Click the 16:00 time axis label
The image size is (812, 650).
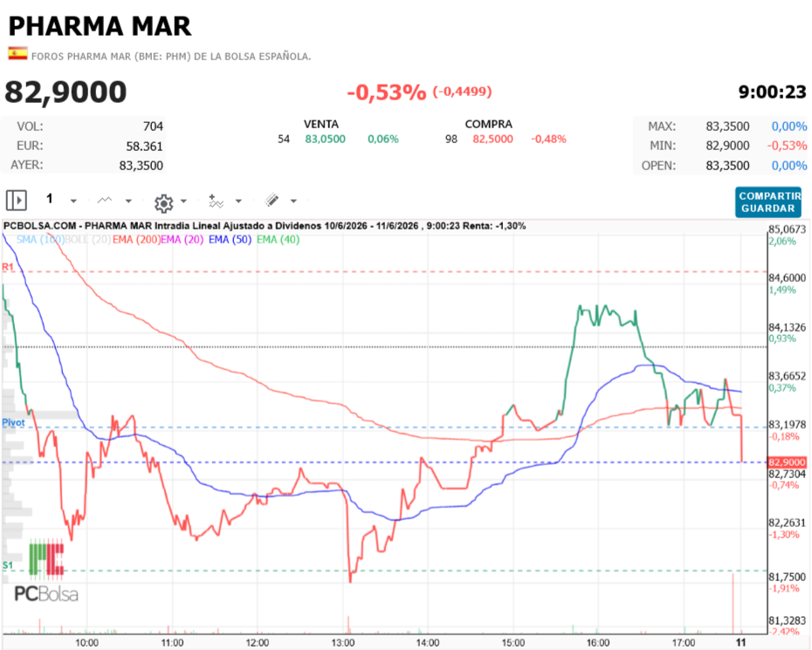(x=598, y=643)
